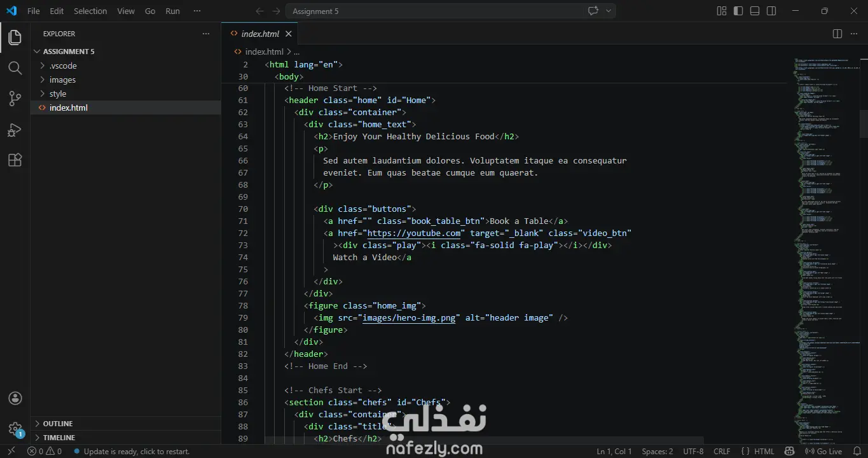Split the editor to the right

tap(837, 34)
